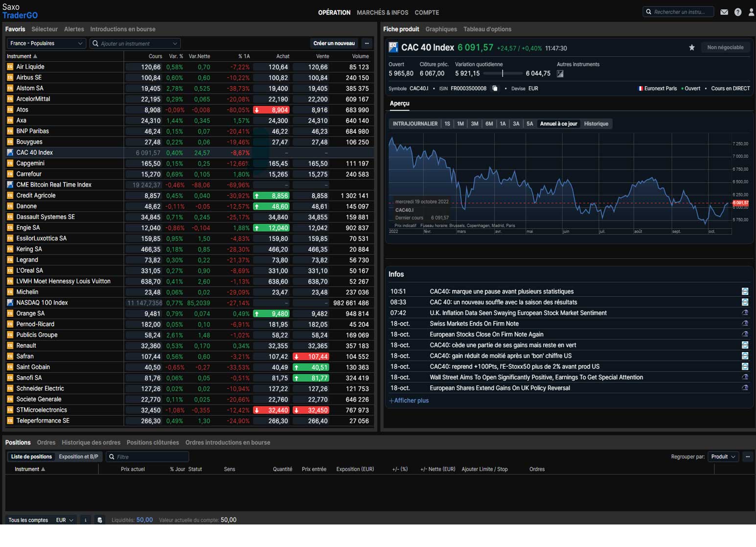This screenshot has width=756, height=547.
Task: Click the Teleperformance SE instrument icon
Action: [10, 421]
